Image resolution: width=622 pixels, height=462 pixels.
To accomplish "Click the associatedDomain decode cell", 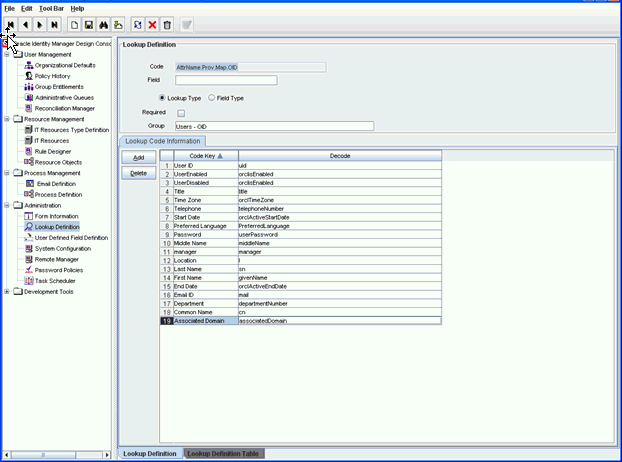I will pos(340,321).
